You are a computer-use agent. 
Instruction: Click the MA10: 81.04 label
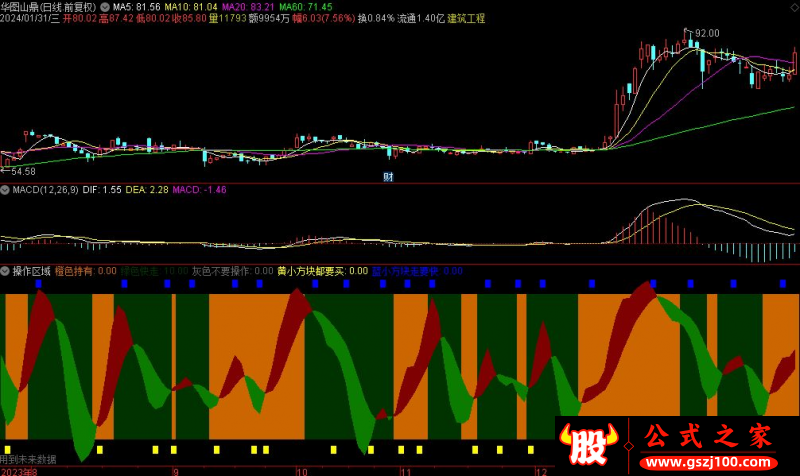point(190,7)
